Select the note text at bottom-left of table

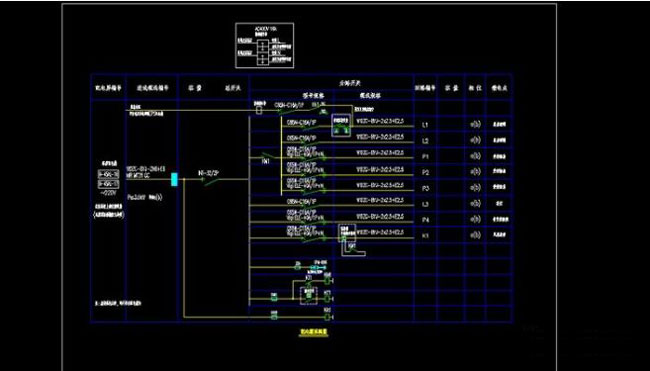(118, 303)
